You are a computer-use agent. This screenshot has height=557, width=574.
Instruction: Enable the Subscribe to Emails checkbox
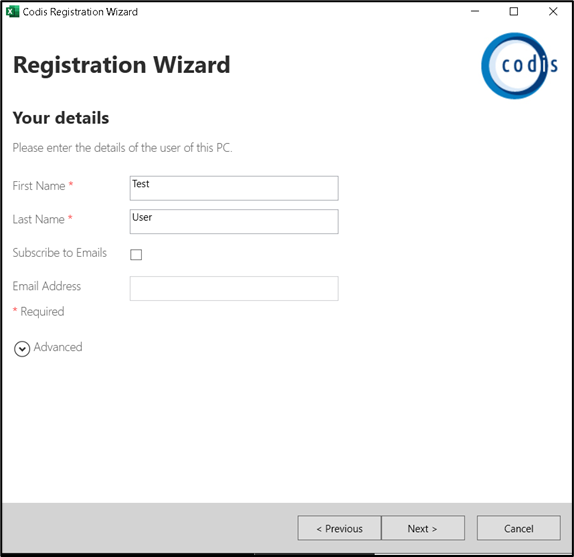point(136,254)
